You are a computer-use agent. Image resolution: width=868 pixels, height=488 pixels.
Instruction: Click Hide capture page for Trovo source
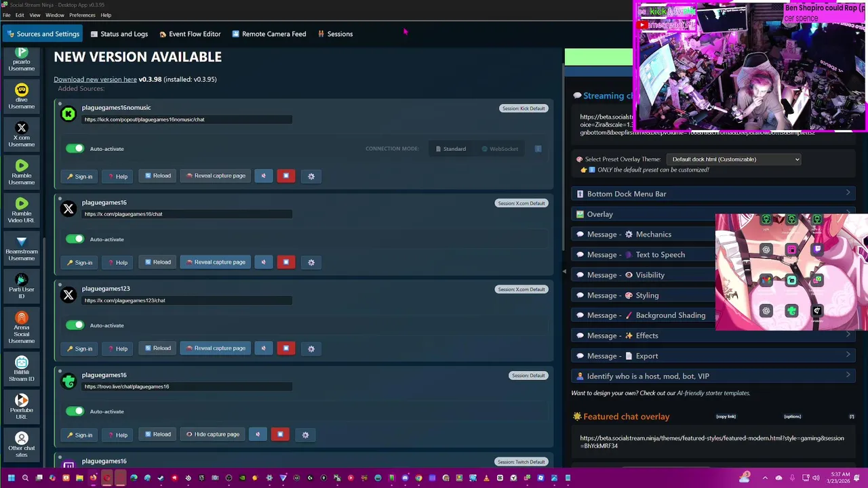pos(213,434)
